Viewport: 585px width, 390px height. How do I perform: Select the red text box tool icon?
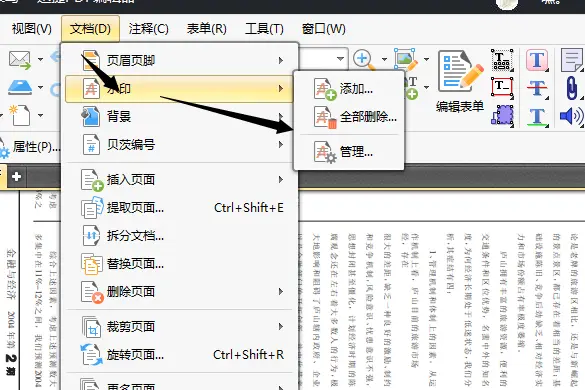pos(502,87)
